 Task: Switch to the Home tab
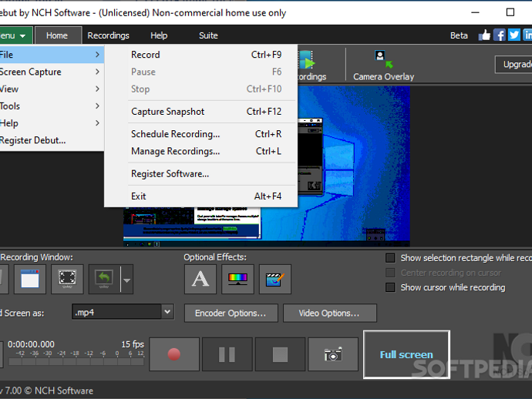[x=57, y=35]
